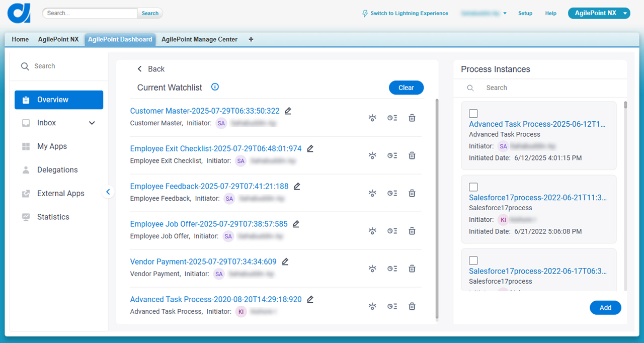
Task: Select the AgilePoint Dashboard tab
Action: pyautogui.click(x=120, y=39)
